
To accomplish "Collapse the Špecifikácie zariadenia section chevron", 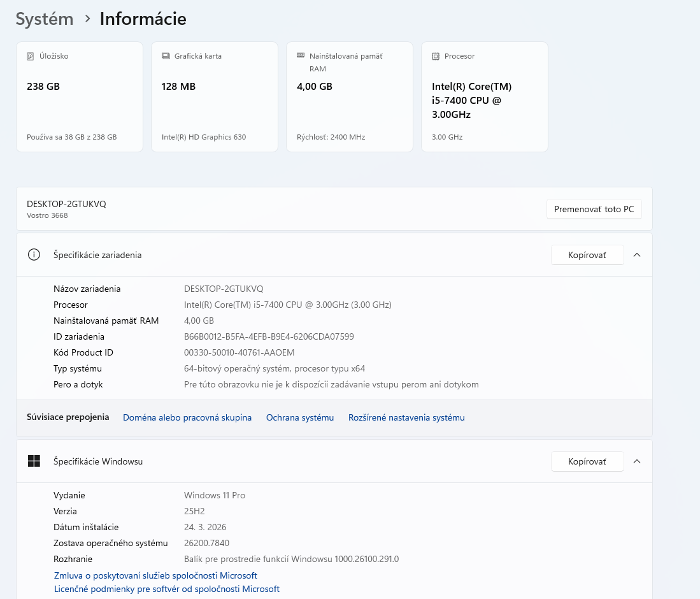I will [637, 255].
